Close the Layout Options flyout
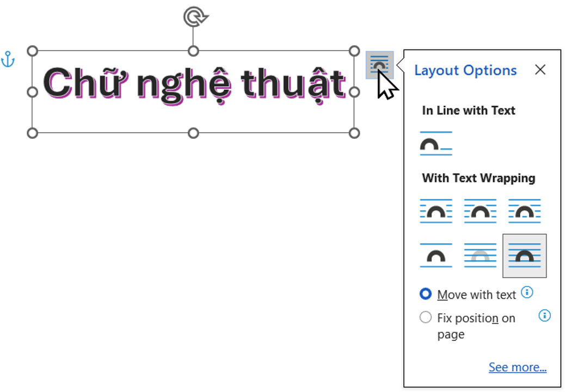Screen dimensions: 565x392 (540, 70)
